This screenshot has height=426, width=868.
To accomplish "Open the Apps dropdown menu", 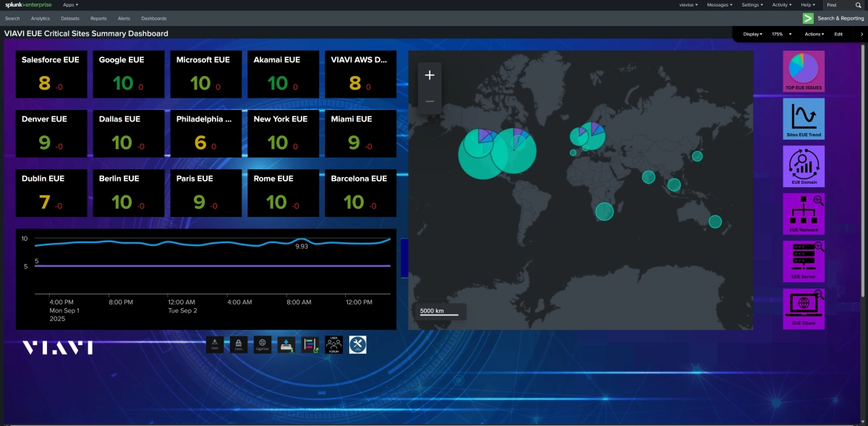I will click(x=71, y=5).
